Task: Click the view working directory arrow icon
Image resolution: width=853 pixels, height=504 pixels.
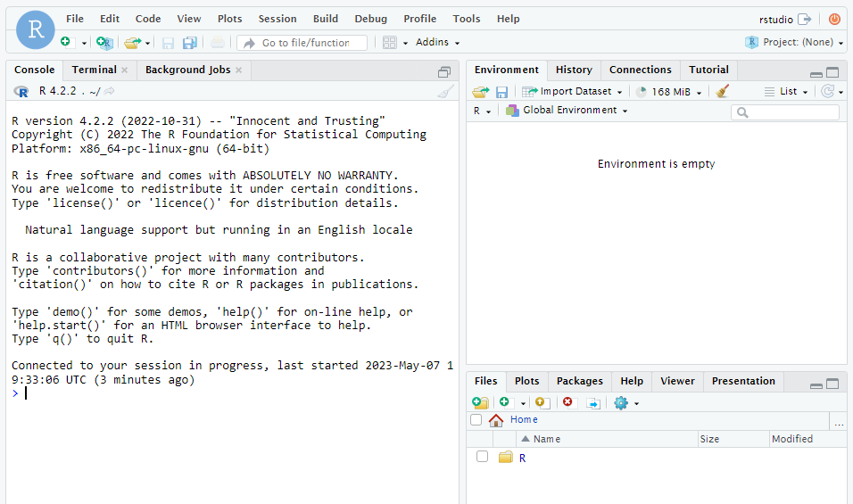Action: tap(110, 91)
